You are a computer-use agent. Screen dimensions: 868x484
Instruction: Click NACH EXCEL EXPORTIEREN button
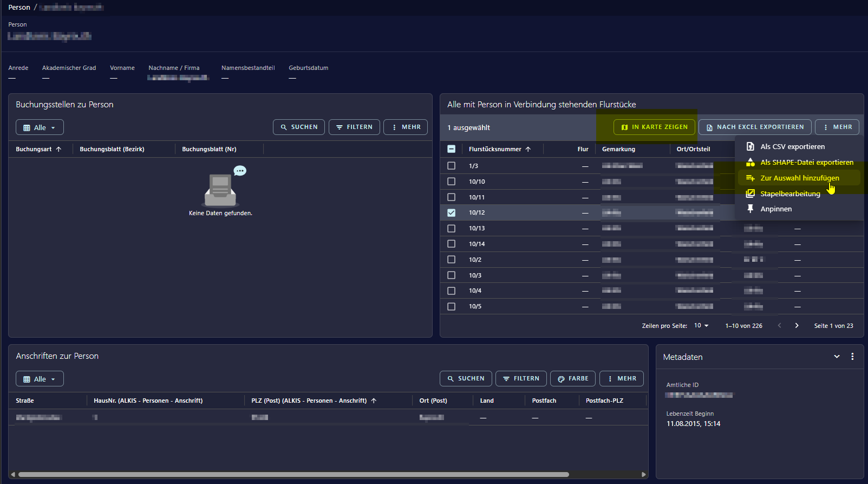click(x=755, y=127)
